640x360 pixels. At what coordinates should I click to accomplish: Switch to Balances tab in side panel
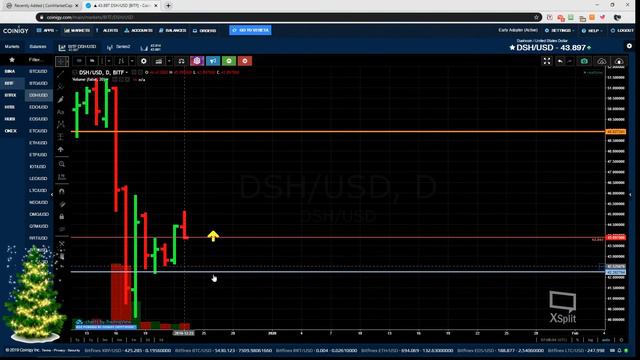click(38, 47)
